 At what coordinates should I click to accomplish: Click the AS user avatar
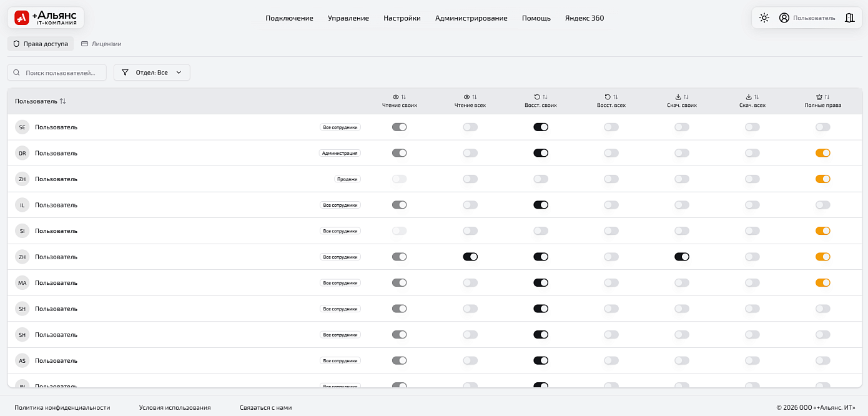point(22,360)
